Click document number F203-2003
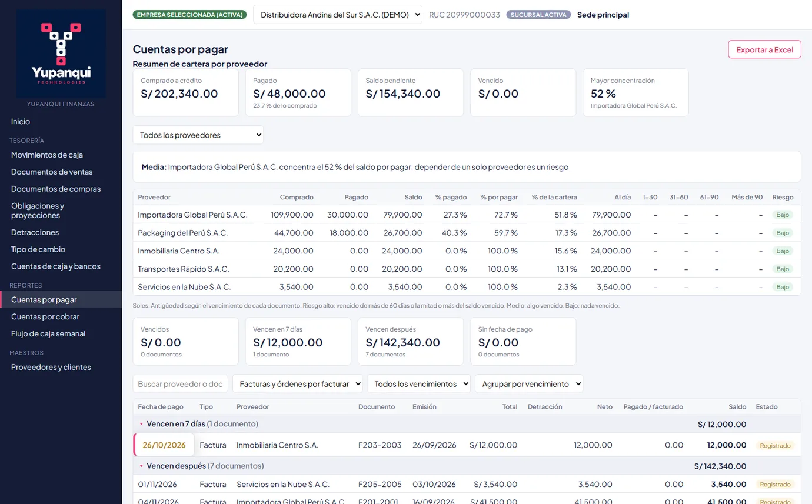The height and width of the screenshot is (504, 812). click(x=380, y=445)
